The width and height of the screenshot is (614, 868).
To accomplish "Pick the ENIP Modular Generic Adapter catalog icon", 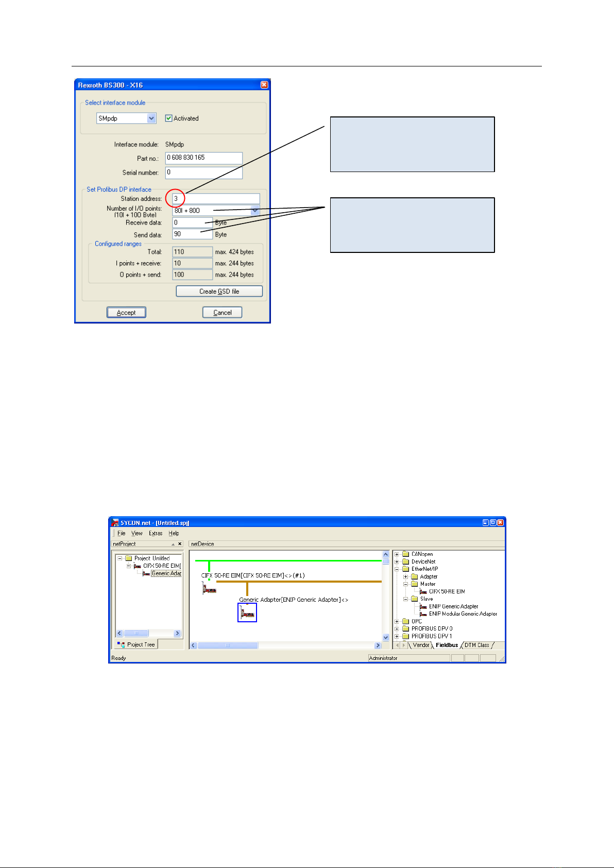I will (x=423, y=614).
